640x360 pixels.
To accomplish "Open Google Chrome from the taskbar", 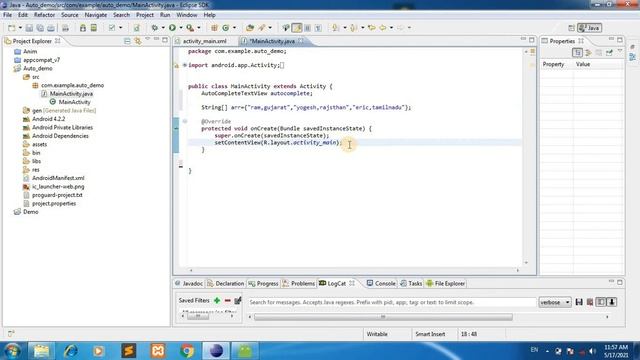I will coord(187,351).
